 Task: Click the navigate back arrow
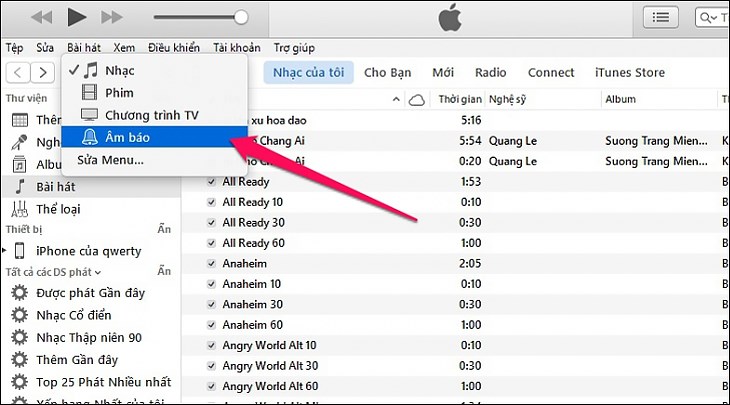17,72
